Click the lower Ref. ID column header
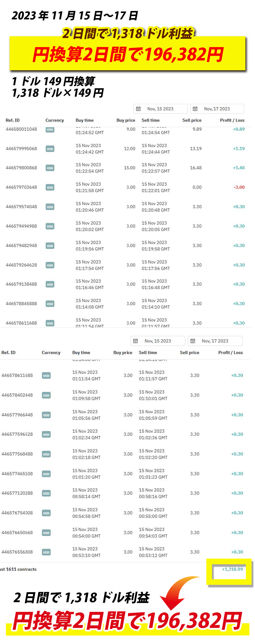This screenshot has width=255, height=644. click(x=8, y=352)
